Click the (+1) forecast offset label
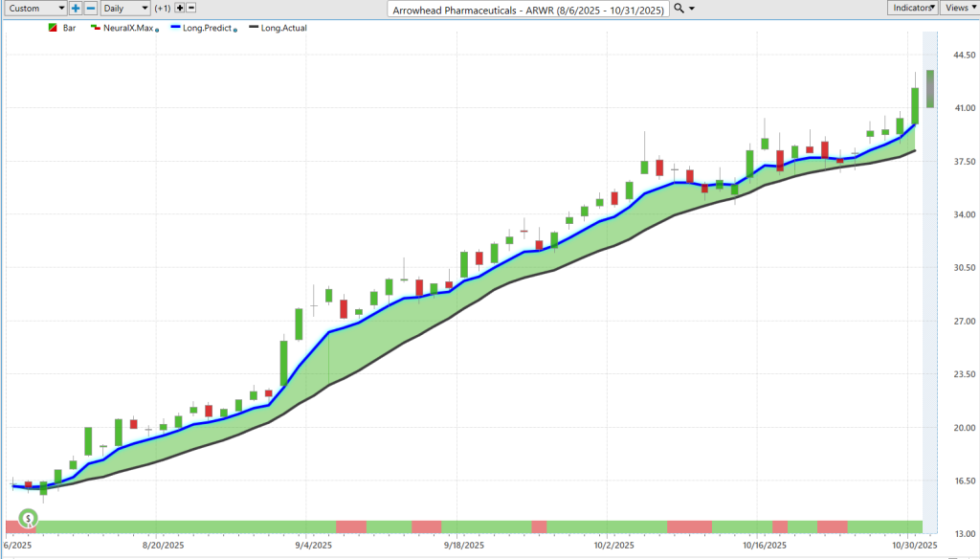980x559 pixels. [x=162, y=9]
